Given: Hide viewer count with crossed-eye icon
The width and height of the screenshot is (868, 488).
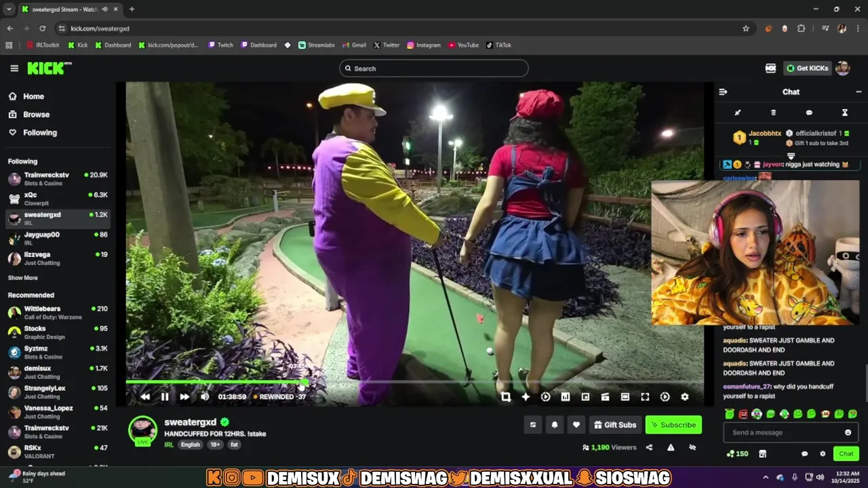Looking at the screenshot, I should tap(692, 447).
